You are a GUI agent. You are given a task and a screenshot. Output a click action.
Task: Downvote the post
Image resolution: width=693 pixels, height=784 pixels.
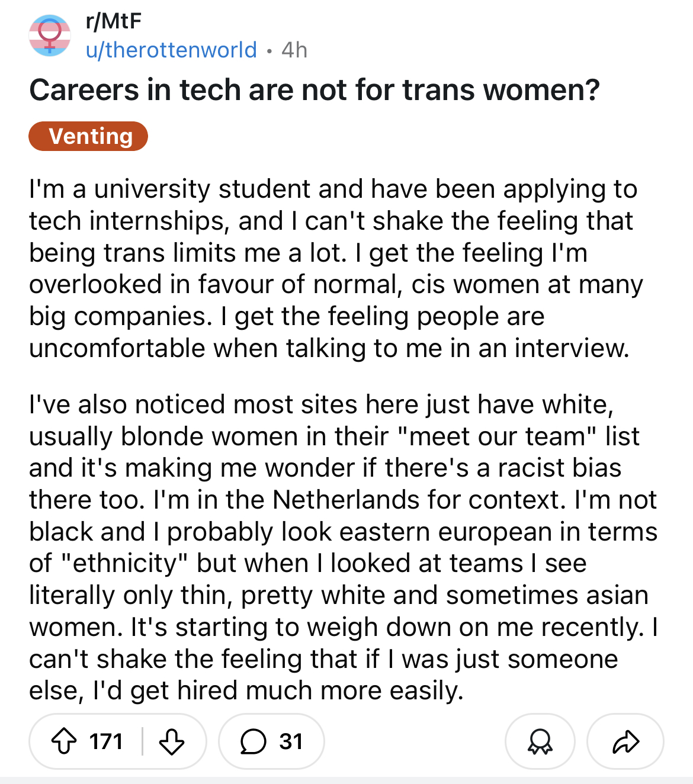pos(172,741)
